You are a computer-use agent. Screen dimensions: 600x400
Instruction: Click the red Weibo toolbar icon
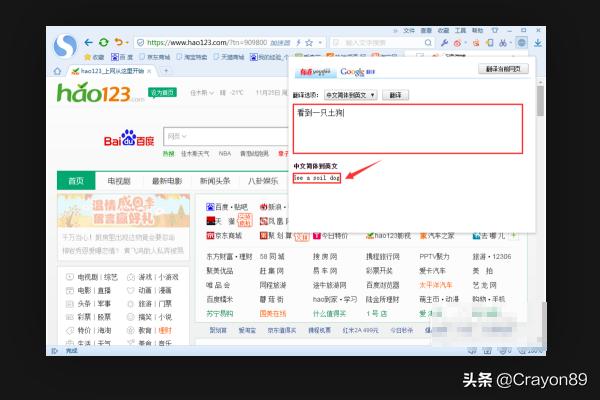[457, 43]
